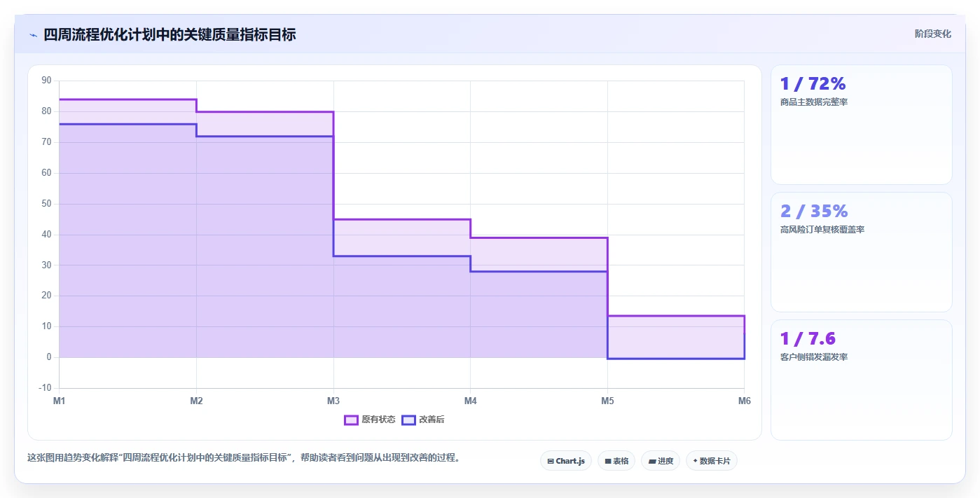Click the caption text below the chart
This screenshot has width=980, height=498.
click(x=244, y=458)
